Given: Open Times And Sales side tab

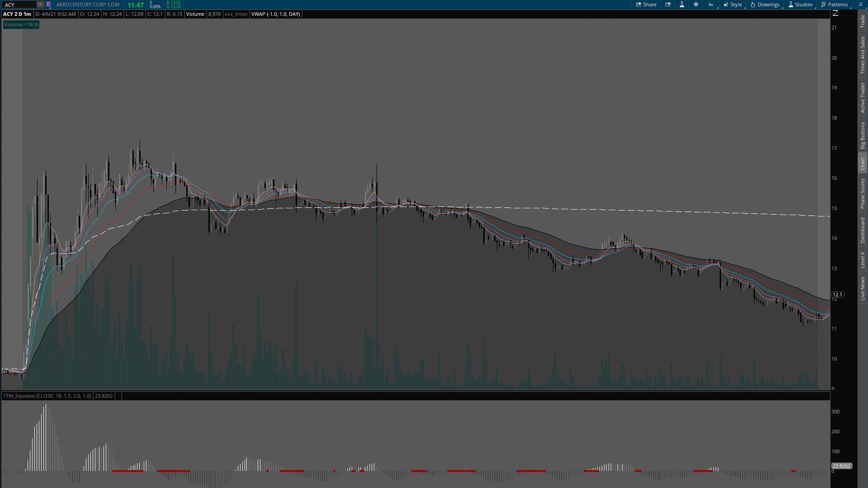Looking at the screenshot, I should tap(863, 55).
